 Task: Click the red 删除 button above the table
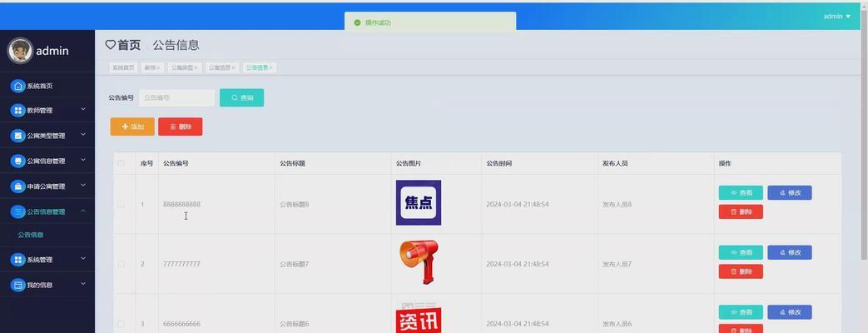(x=181, y=127)
